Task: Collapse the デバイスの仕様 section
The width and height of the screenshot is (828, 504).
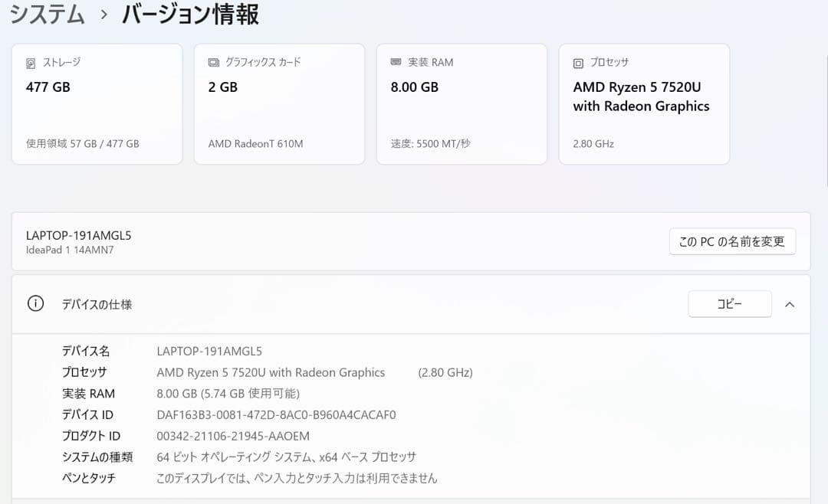Action: click(790, 303)
